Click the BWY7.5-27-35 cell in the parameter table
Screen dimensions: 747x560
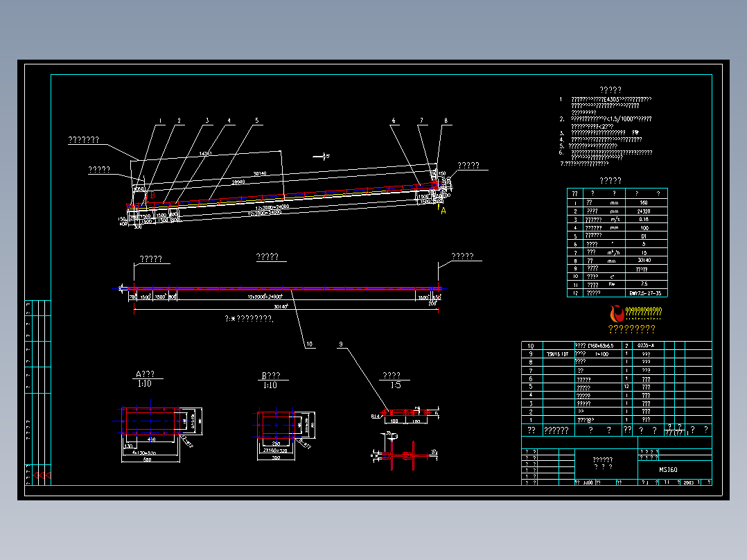pyautogui.click(x=645, y=293)
